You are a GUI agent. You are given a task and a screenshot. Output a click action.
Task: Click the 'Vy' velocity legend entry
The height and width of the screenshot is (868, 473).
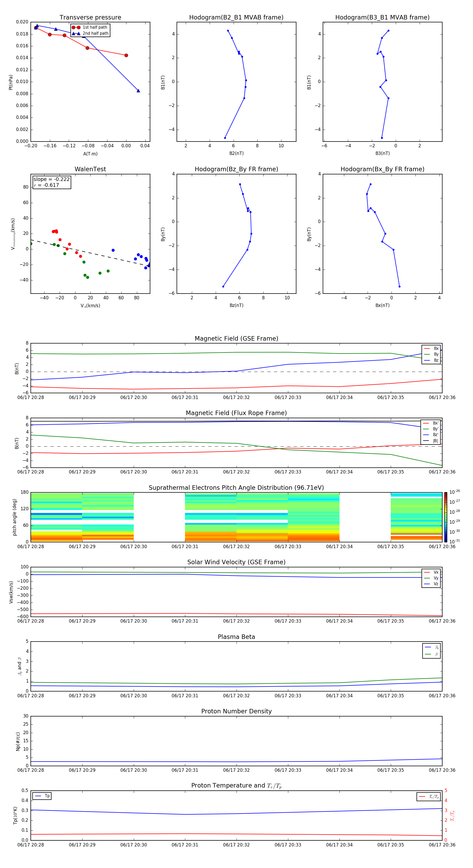coord(431,578)
